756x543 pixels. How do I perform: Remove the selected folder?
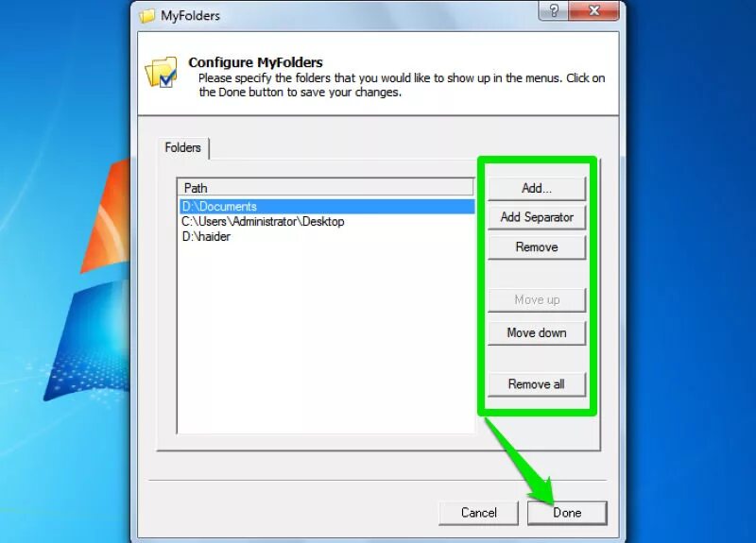537,247
